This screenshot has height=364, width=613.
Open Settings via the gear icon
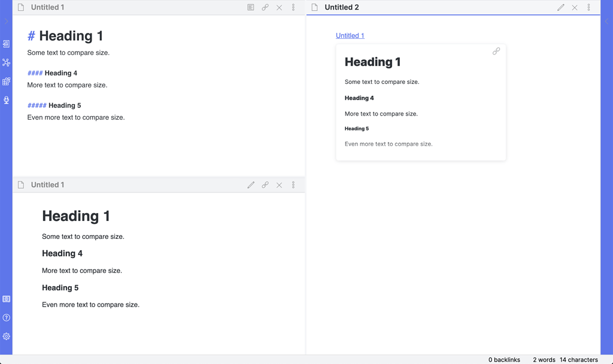click(6, 336)
